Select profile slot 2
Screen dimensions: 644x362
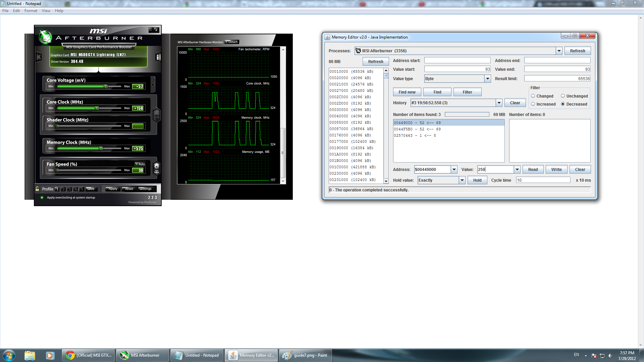[x=63, y=189]
